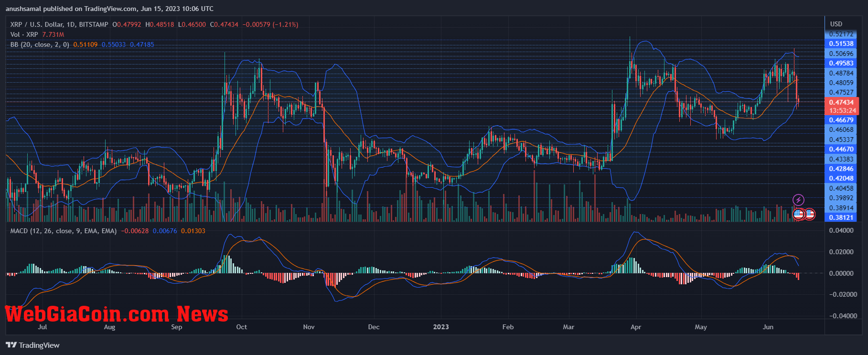Click the Aug label on time axis
868x355 pixels.
(x=109, y=327)
